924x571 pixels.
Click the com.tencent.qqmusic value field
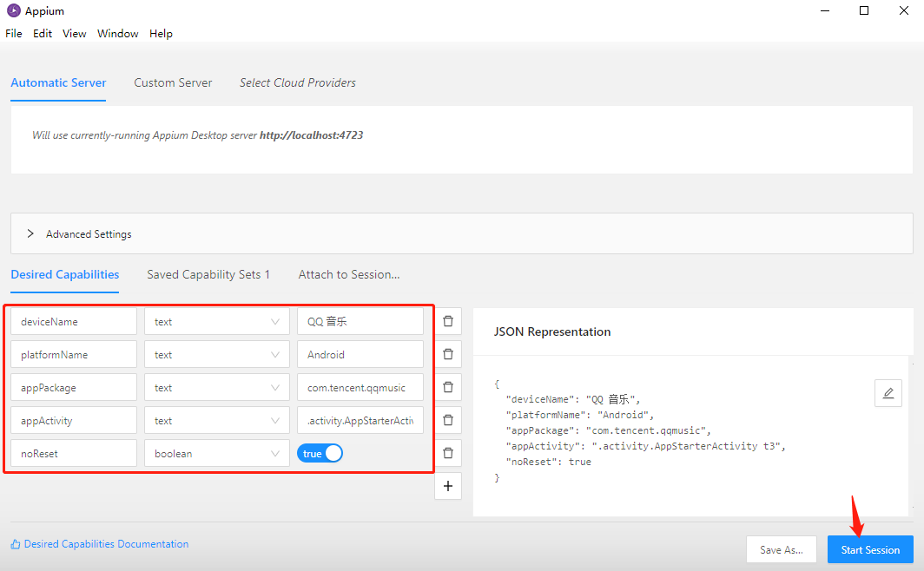[x=360, y=387]
